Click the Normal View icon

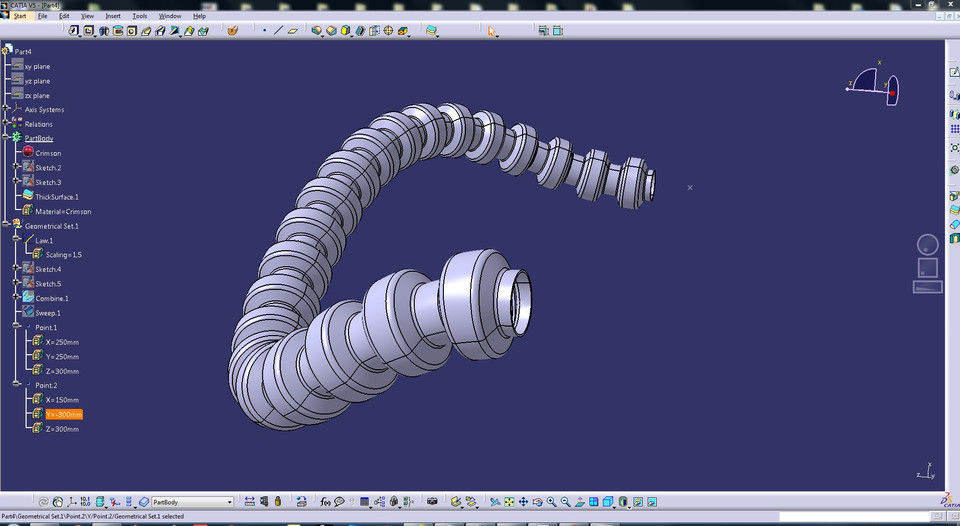coord(580,502)
